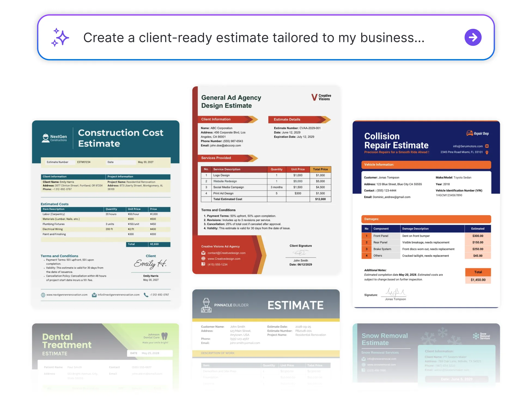The height and width of the screenshot is (400, 532).
Task: Click the orange Total box showing $1,450.00
Action: 478,276
